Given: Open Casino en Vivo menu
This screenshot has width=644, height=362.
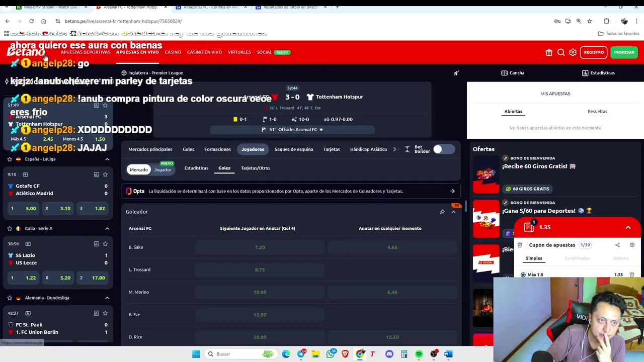Looking at the screenshot, I should tap(204, 52).
